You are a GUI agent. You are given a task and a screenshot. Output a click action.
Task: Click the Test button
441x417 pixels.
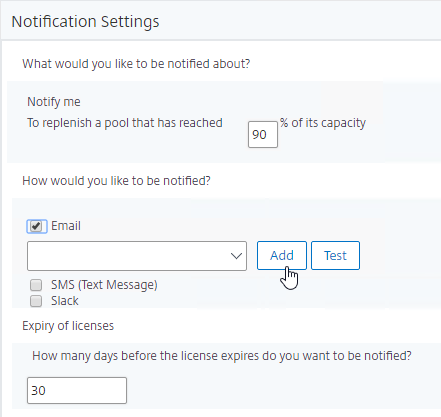(335, 255)
